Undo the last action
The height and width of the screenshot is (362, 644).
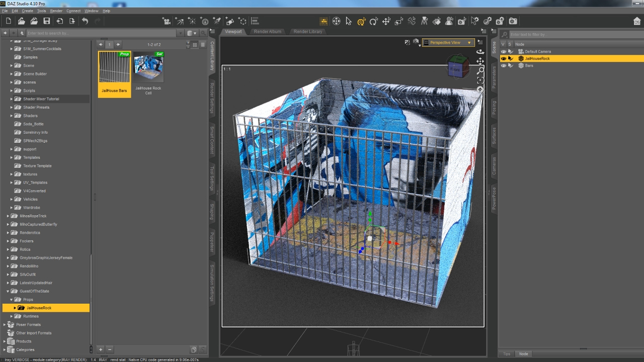pyautogui.click(x=85, y=21)
